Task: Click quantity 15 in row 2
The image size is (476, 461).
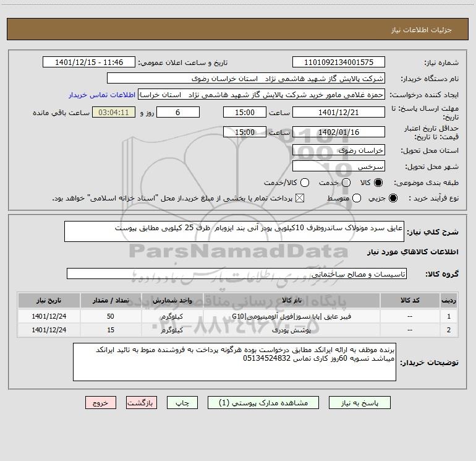Action: click(111, 330)
